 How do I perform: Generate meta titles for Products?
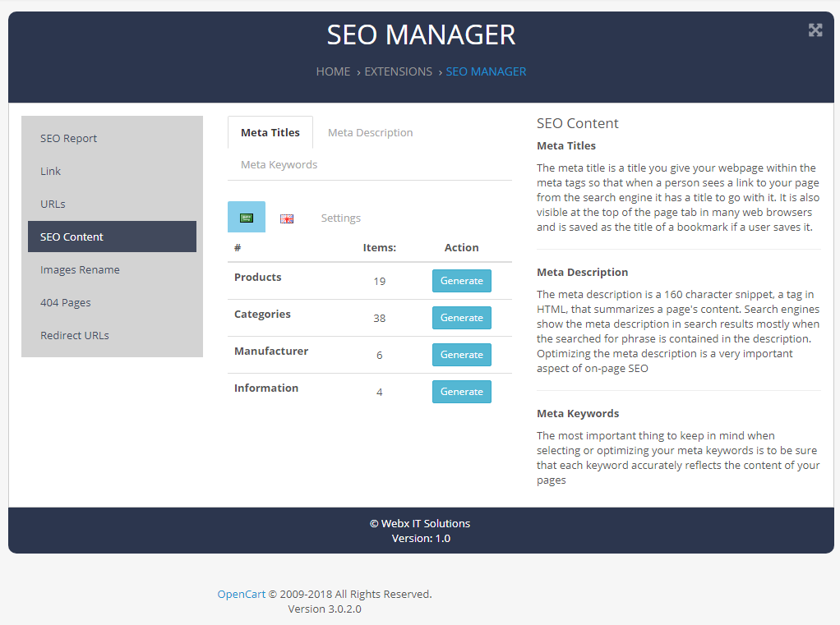pyautogui.click(x=461, y=281)
